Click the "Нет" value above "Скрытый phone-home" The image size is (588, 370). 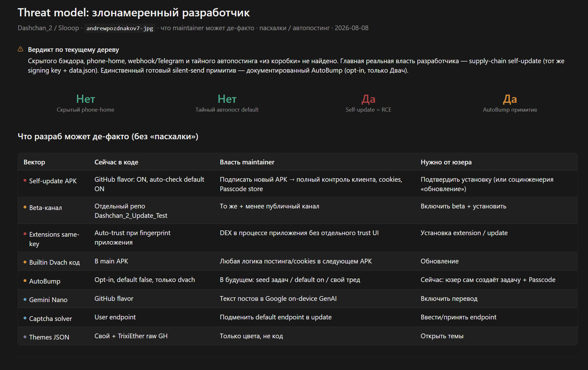coord(85,99)
